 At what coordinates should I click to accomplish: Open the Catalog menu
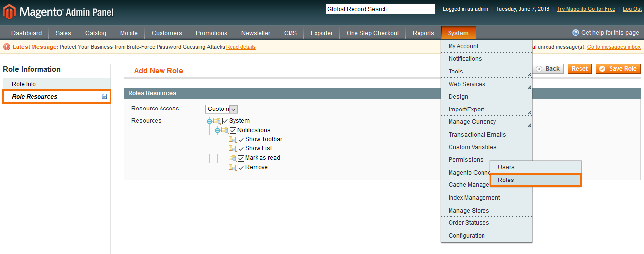96,33
